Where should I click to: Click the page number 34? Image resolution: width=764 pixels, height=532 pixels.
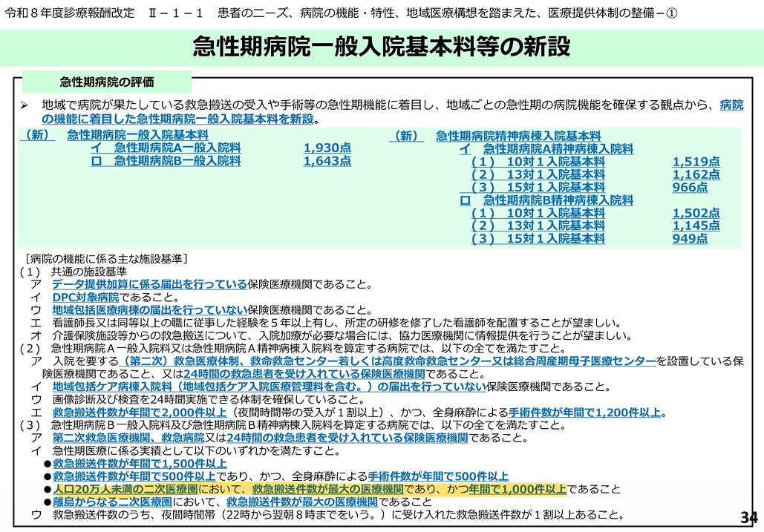point(748,517)
